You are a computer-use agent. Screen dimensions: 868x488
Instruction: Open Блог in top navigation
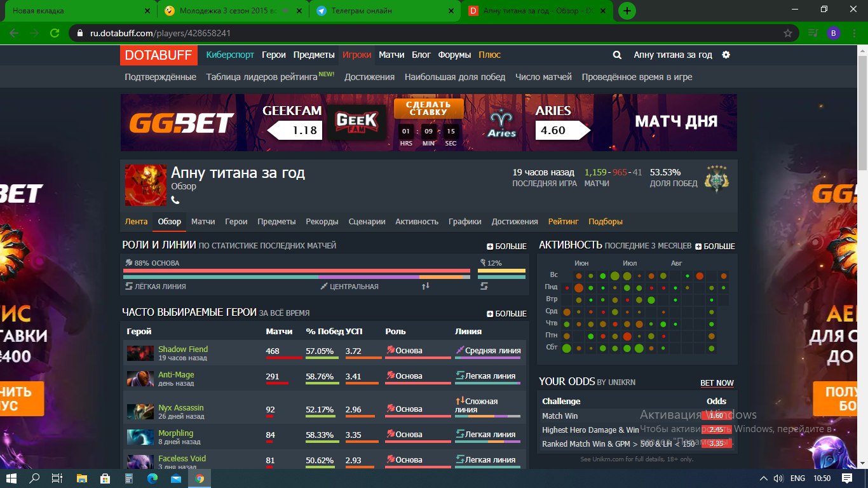(421, 55)
